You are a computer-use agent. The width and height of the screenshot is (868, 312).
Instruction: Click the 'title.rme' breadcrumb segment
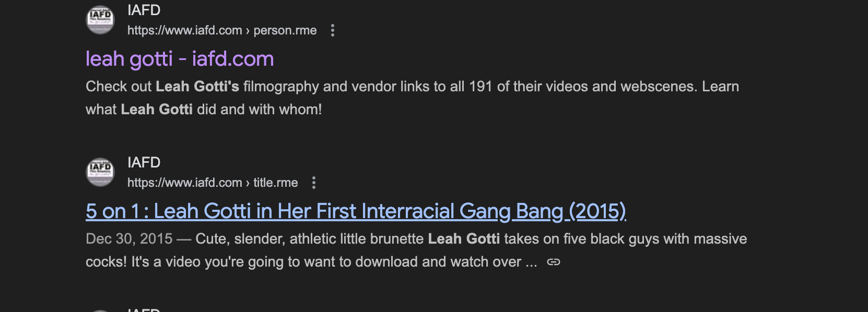click(275, 183)
